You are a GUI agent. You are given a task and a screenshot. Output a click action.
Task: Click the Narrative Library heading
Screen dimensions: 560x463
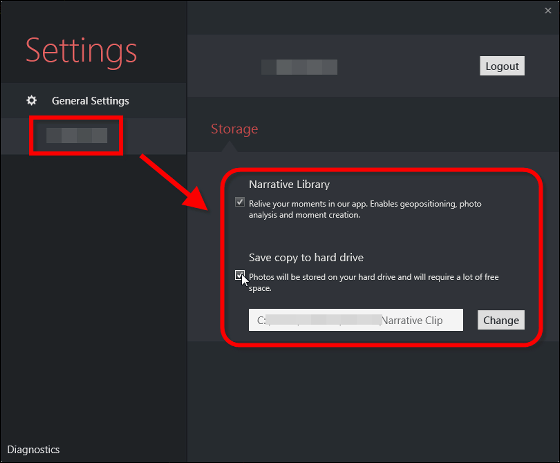coord(289,184)
